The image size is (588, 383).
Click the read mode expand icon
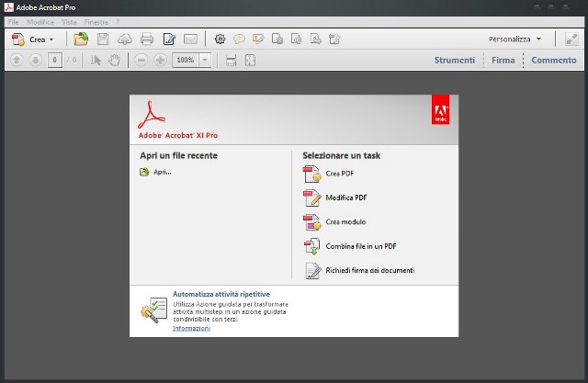(571, 39)
